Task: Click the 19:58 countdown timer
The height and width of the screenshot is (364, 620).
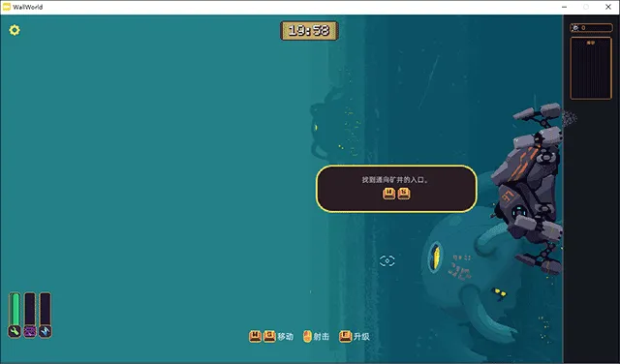Action: pyautogui.click(x=309, y=30)
